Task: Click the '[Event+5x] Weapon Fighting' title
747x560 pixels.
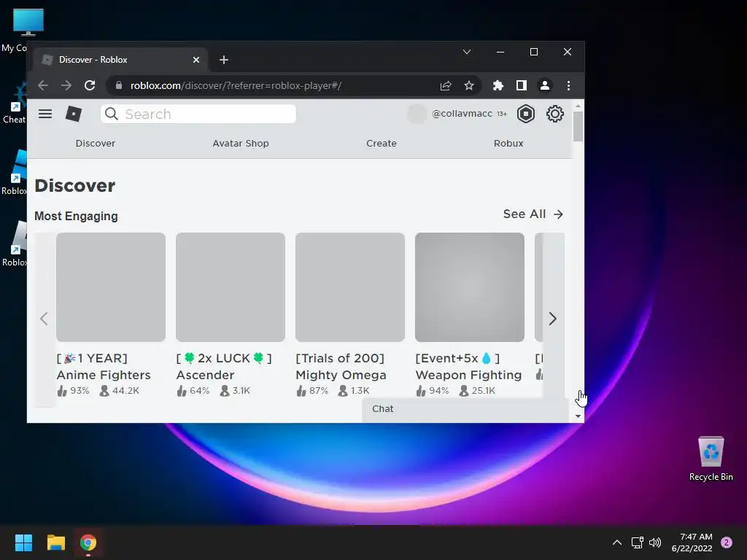Action: (469, 367)
